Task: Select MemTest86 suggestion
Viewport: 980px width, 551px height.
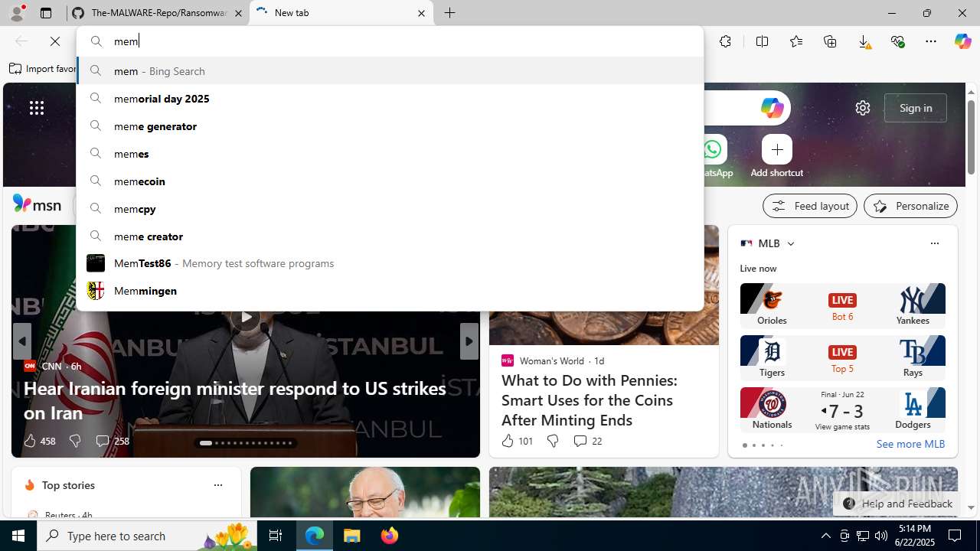Action: (390, 263)
